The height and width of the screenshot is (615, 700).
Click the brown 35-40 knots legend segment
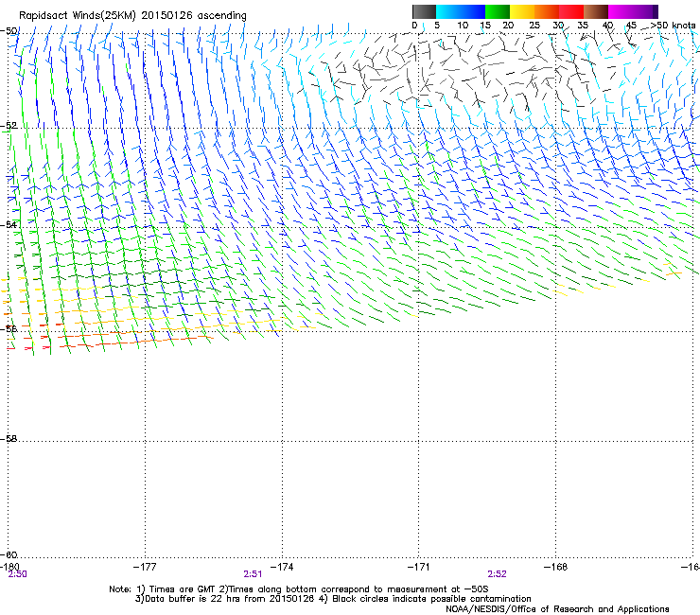596,11
